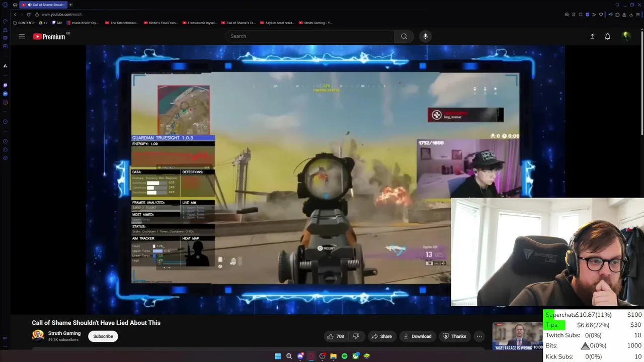Open I radicalized mysel bookmark
The height and width of the screenshot is (362, 644).
(x=199, y=23)
